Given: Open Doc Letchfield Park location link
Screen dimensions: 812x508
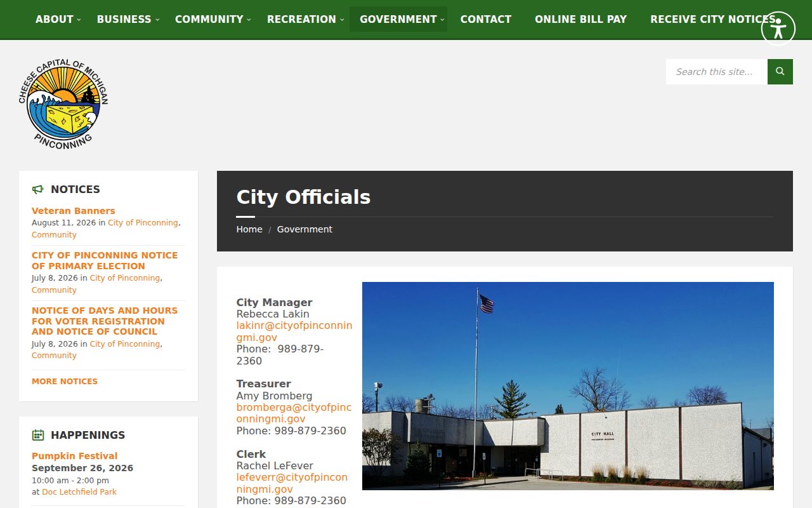Looking at the screenshot, I should 79,492.
